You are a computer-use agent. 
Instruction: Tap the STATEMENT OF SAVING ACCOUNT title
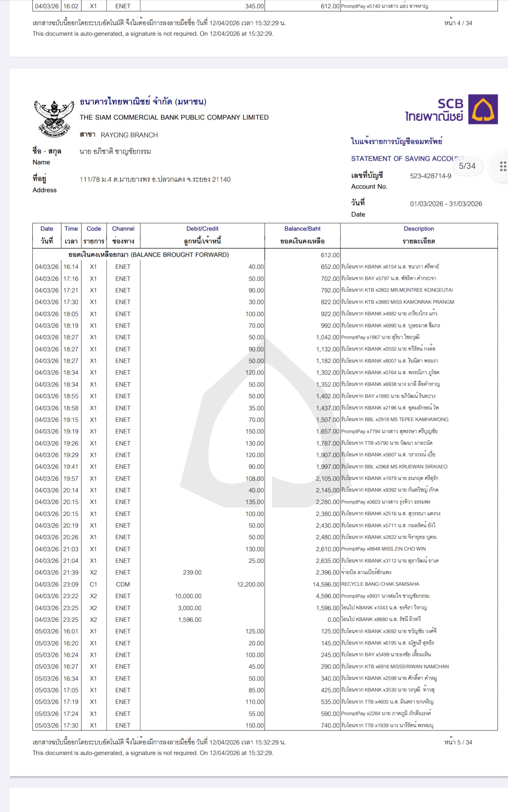pyautogui.click(x=407, y=159)
